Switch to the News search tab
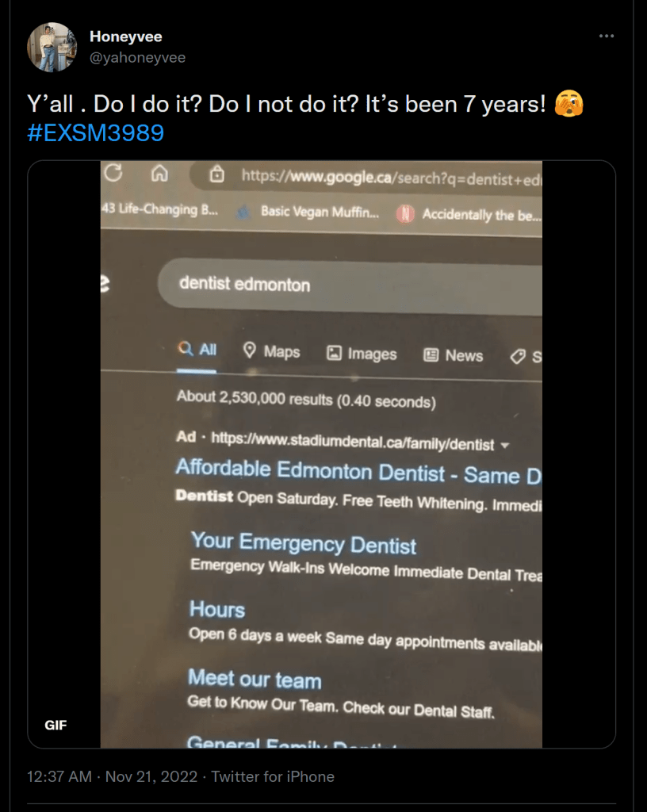Image resolution: width=647 pixels, height=812 pixels. click(x=453, y=356)
